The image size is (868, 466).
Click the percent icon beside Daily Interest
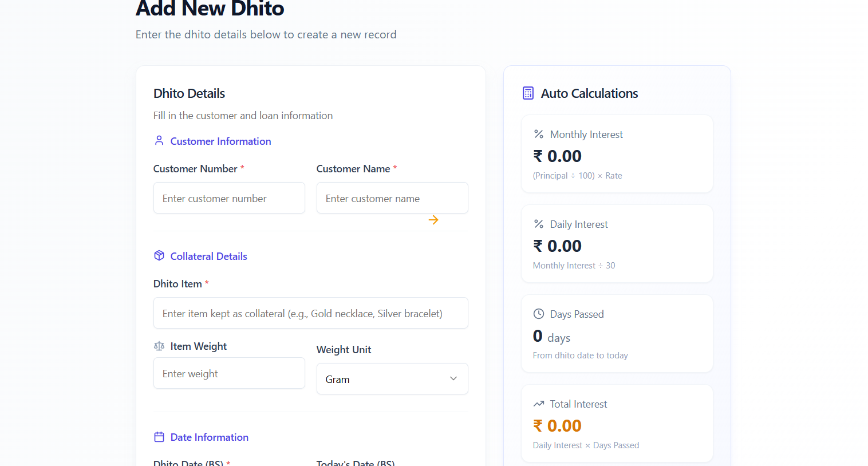point(539,224)
